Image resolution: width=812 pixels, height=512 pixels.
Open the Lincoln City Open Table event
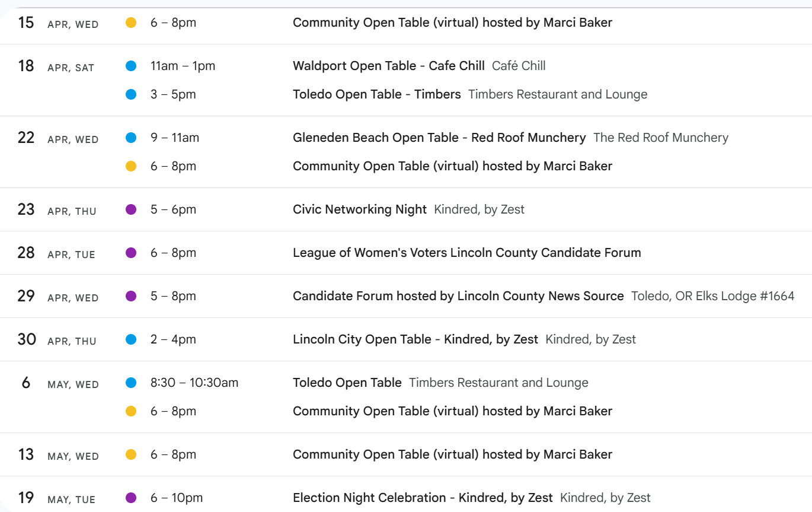point(415,339)
